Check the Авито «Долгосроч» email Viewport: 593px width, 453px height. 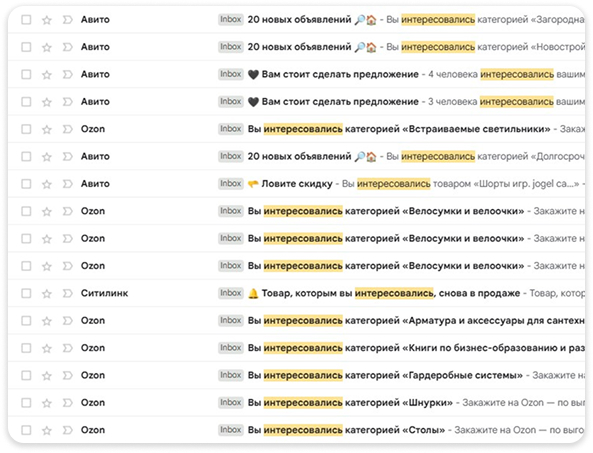(x=26, y=157)
